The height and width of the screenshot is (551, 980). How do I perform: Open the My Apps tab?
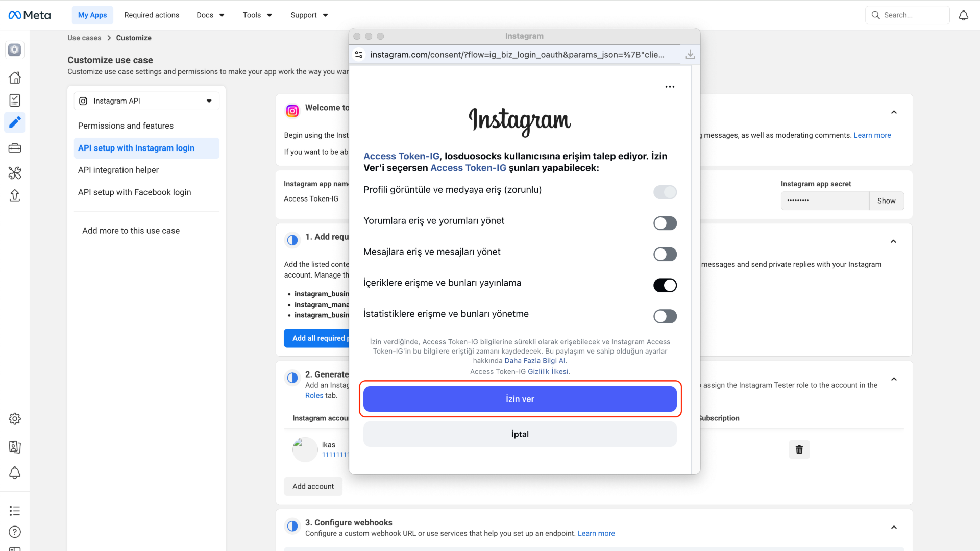click(92, 15)
